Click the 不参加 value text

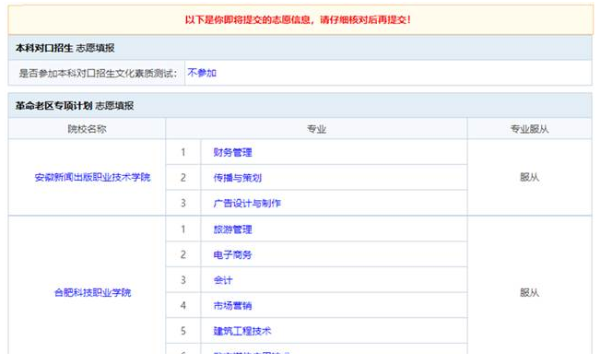pos(202,73)
